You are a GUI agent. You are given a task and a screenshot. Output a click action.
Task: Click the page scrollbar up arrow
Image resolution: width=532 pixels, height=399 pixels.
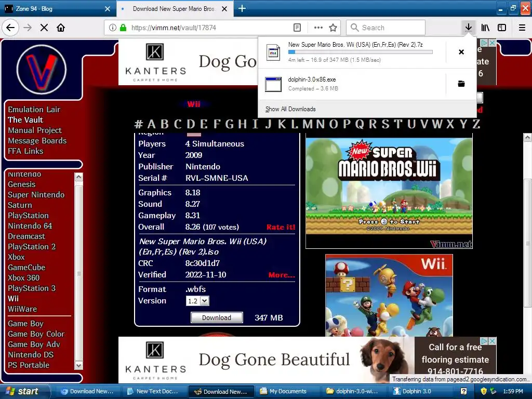(x=527, y=137)
